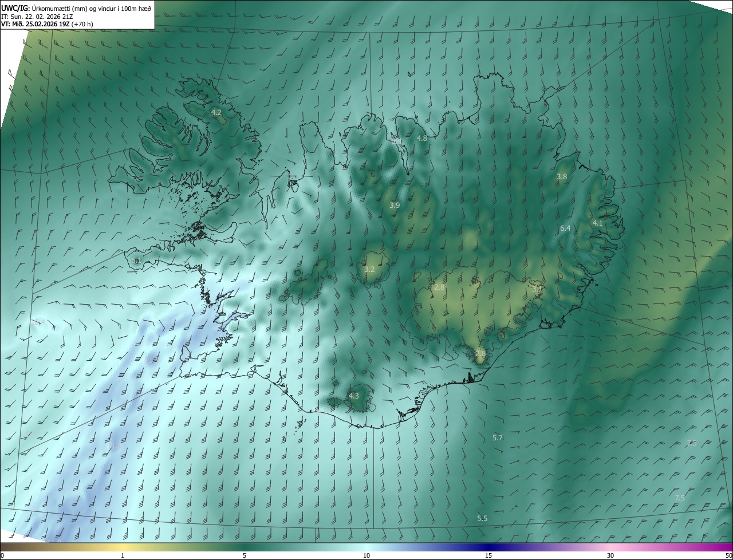Click the 3.1 value on eastern Vatnajökull
This screenshot has width=733, height=560.
click(x=537, y=290)
